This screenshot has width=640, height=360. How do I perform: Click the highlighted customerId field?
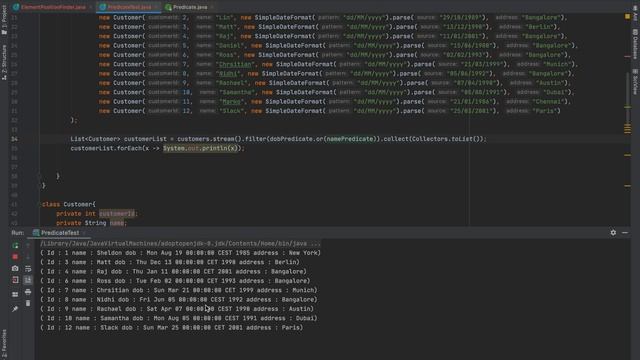tap(117, 213)
